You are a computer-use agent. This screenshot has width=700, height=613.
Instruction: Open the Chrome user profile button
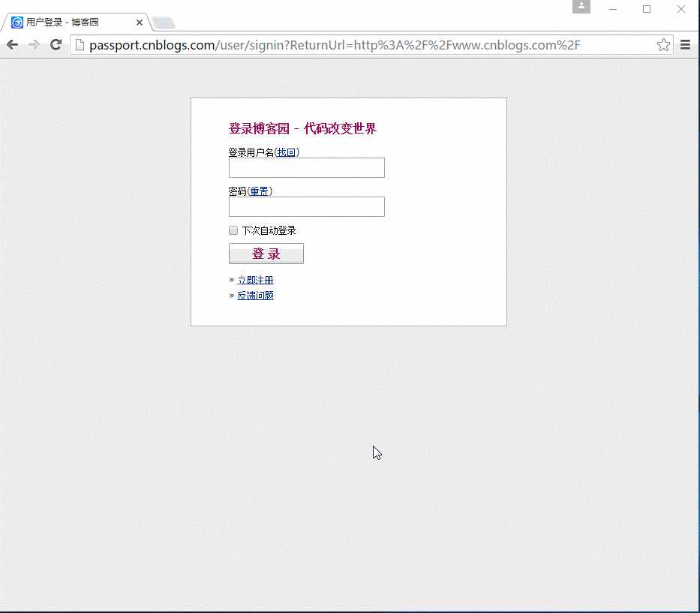(x=581, y=7)
